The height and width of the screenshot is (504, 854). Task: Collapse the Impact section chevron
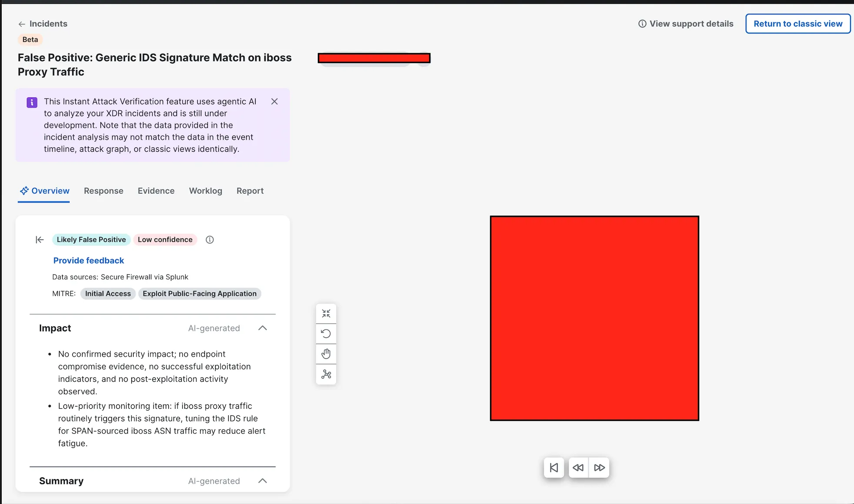pos(262,328)
